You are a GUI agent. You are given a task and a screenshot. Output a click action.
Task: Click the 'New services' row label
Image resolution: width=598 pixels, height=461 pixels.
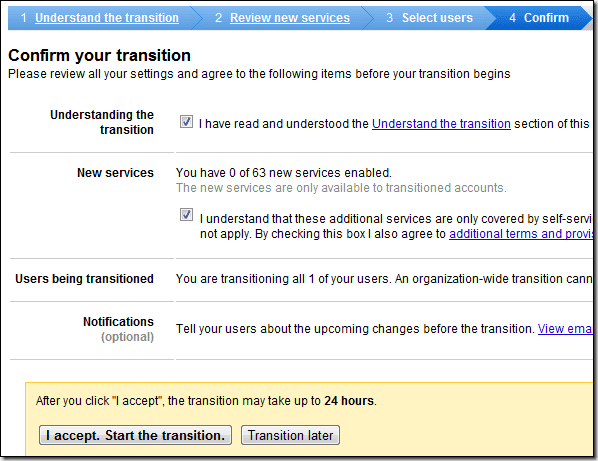[115, 173]
